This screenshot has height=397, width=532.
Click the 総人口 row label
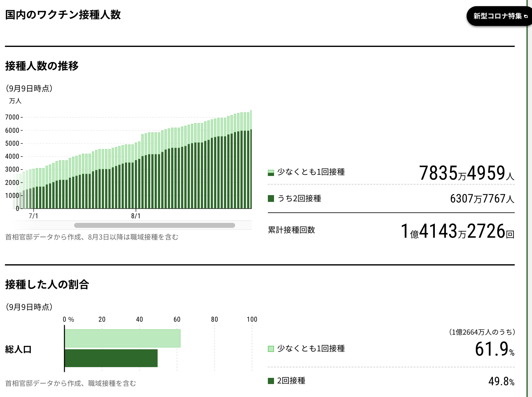pyautogui.click(x=19, y=349)
